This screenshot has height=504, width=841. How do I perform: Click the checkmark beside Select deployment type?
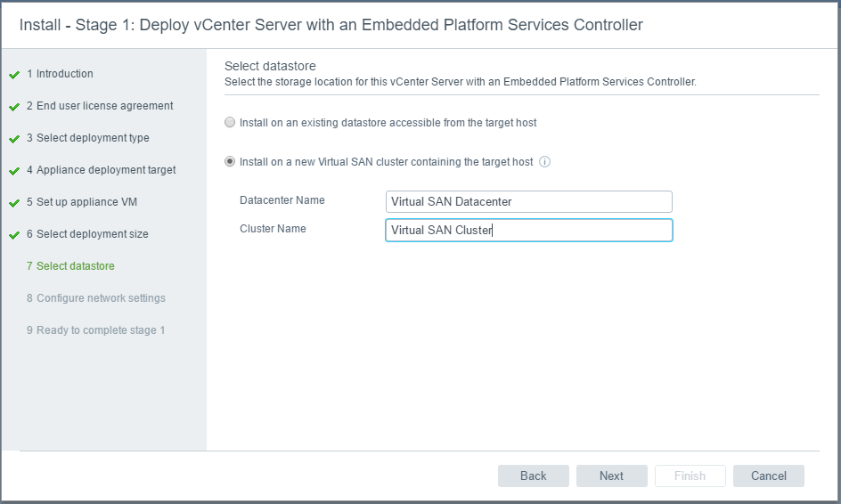pyautogui.click(x=14, y=139)
